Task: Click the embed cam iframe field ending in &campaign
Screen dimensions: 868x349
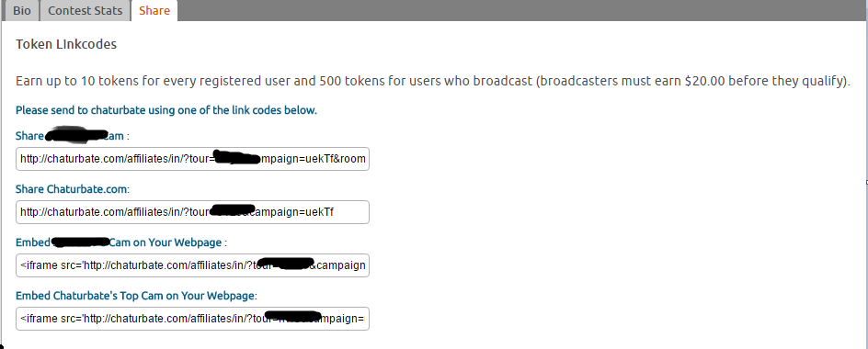Action: tap(193, 265)
